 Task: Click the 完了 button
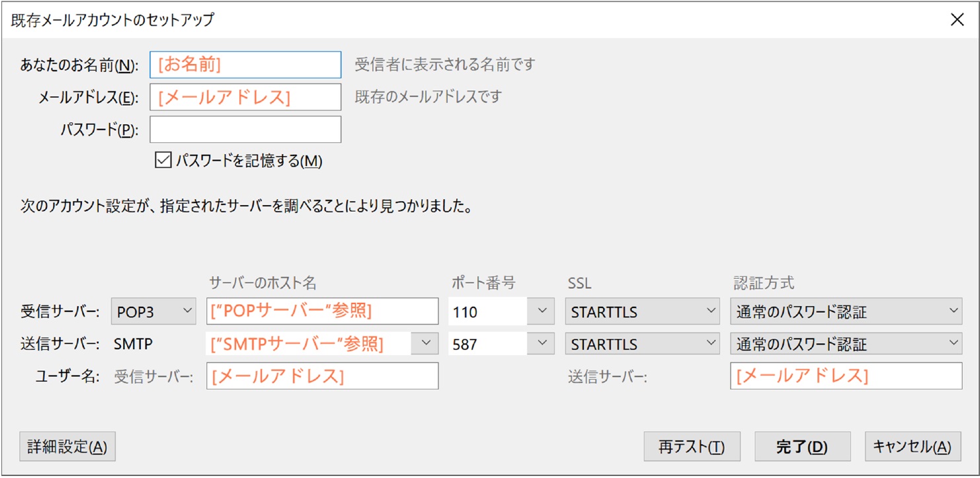pos(802,447)
